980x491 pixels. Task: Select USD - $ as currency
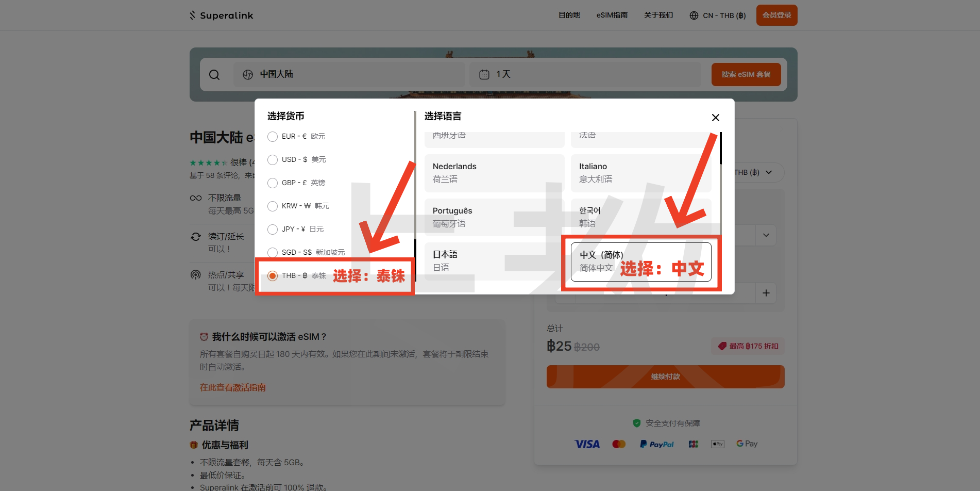pos(273,159)
